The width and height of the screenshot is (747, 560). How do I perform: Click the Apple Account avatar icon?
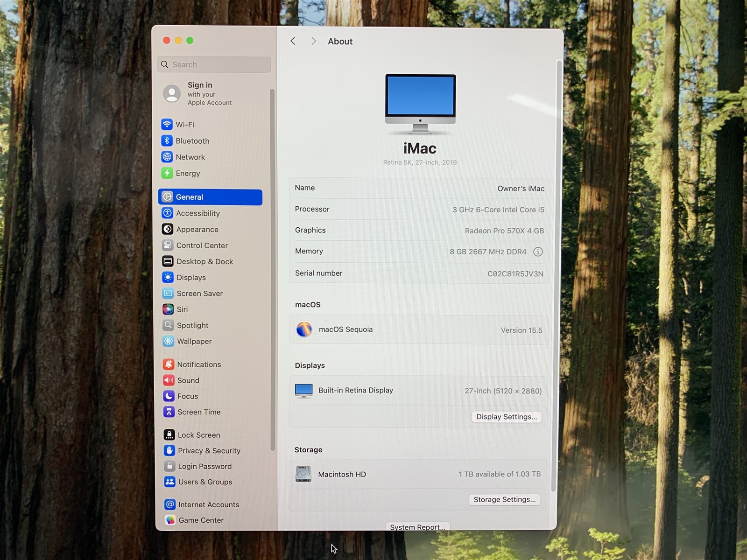172,93
